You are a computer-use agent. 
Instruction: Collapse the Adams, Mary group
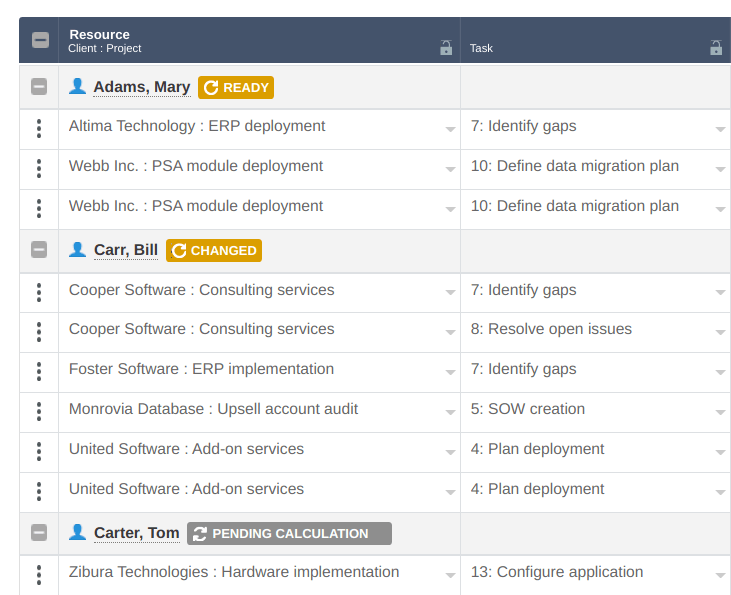(x=39, y=87)
